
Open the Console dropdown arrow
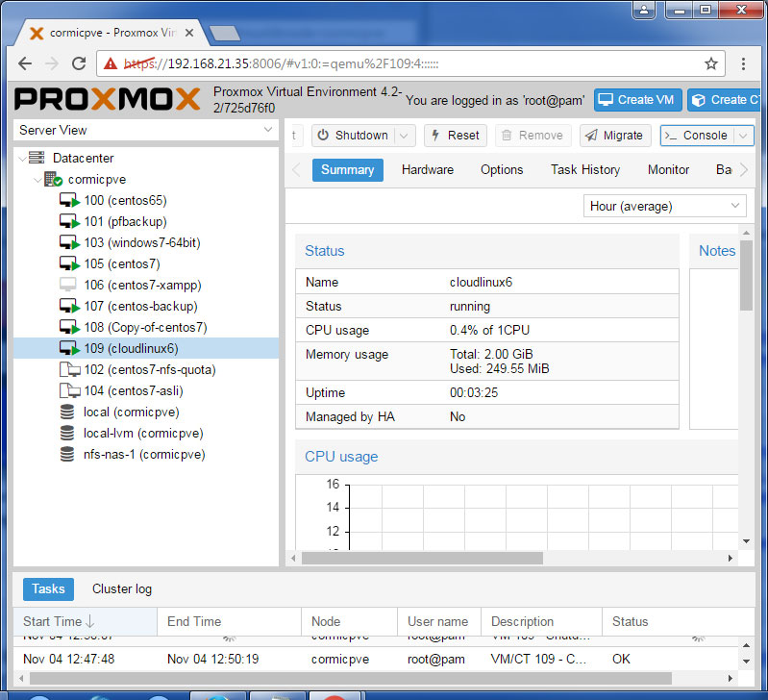pyautogui.click(x=743, y=136)
